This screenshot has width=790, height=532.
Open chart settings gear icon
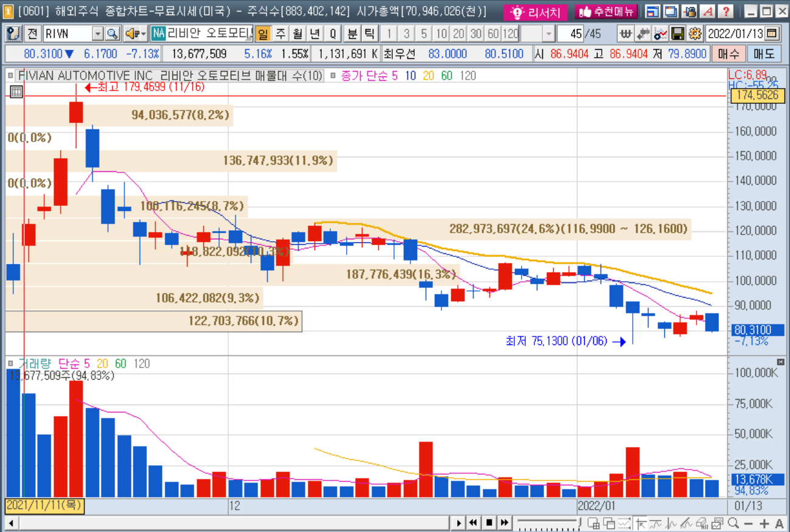point(695,33)
